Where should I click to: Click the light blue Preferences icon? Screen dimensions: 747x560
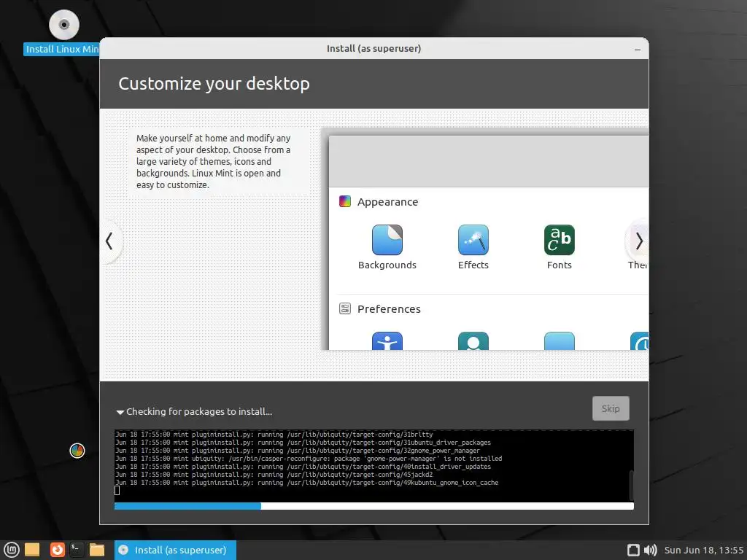click(560, 341)
